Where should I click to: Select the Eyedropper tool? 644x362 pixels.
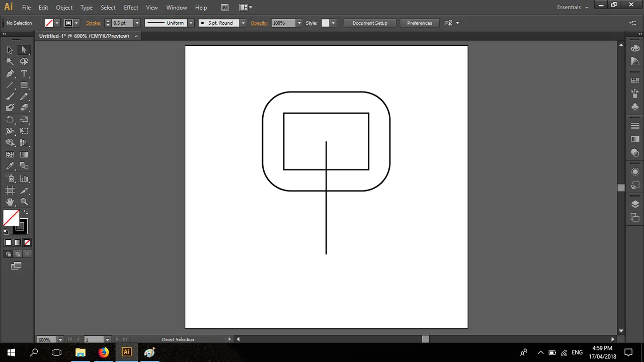pyautogui.click(x=10, y=166)
